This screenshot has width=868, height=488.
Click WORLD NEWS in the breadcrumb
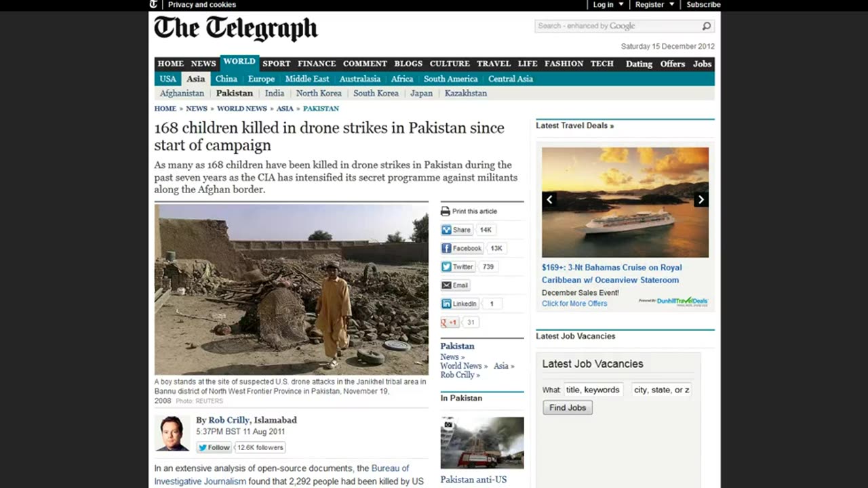tap(242, 108)
